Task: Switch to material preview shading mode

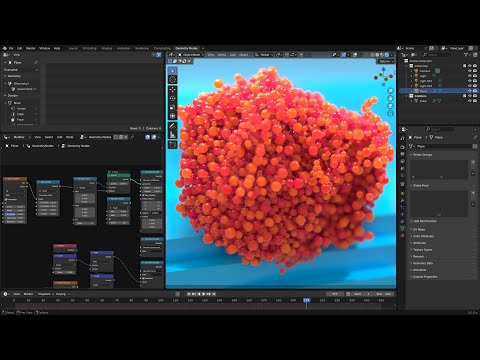Action: pos(382,55)
